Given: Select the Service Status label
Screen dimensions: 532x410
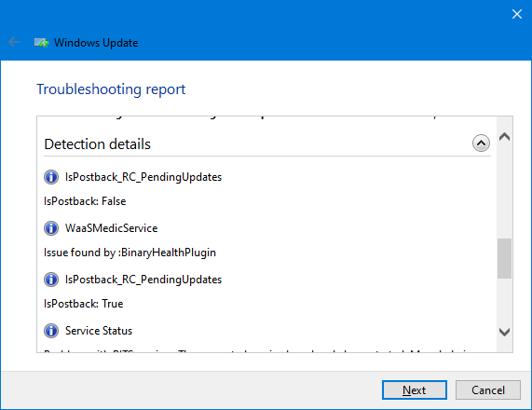Looking at the screenshot, I should (x=99, y=331).
